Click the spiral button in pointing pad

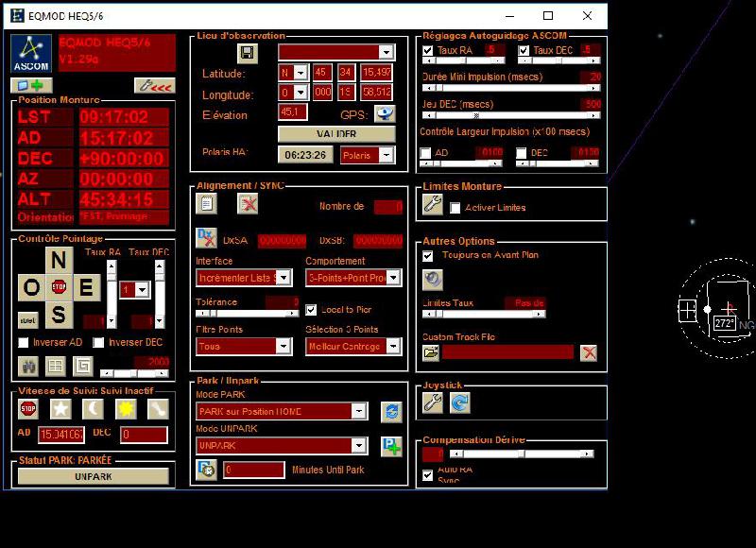click(x=83, y=367)
